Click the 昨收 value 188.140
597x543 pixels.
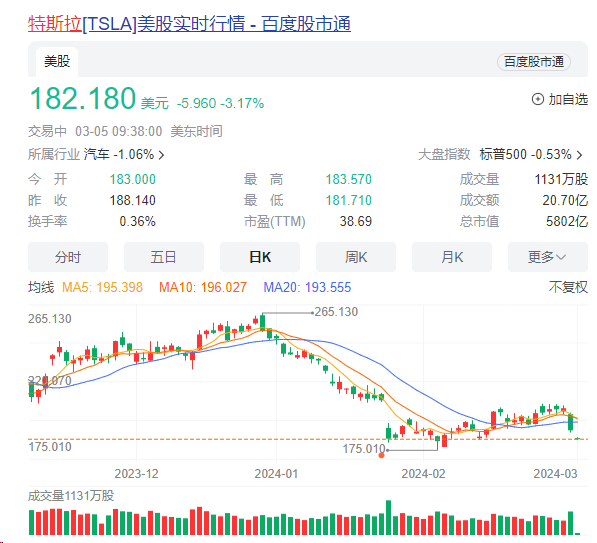click(x=132, y=200)
